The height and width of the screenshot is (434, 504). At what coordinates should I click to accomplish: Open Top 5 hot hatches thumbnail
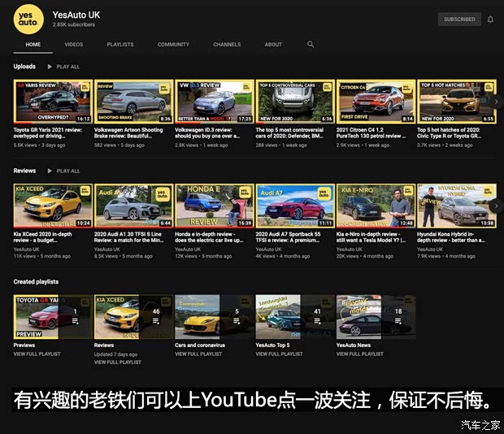tap(456, 102)
